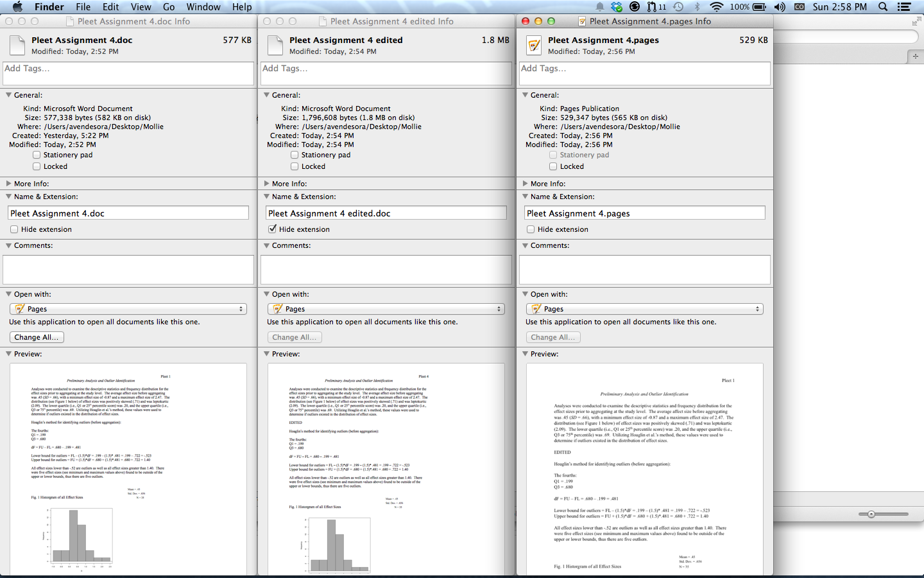Viewport: 924px width, 578px height.
Task: Adjust the zoom slider at bottom right
Action: tap(871, 514)
